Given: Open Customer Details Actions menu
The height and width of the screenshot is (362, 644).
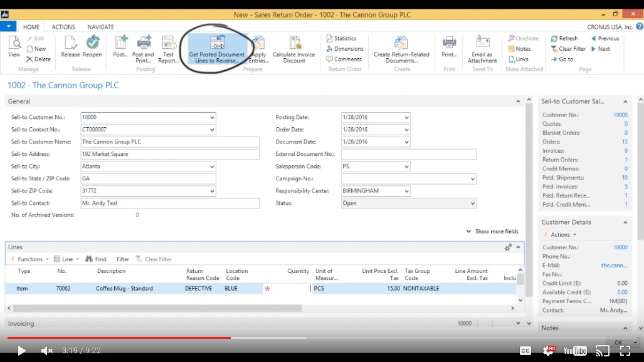Looking at the screenshot, I should coord(560,234).
